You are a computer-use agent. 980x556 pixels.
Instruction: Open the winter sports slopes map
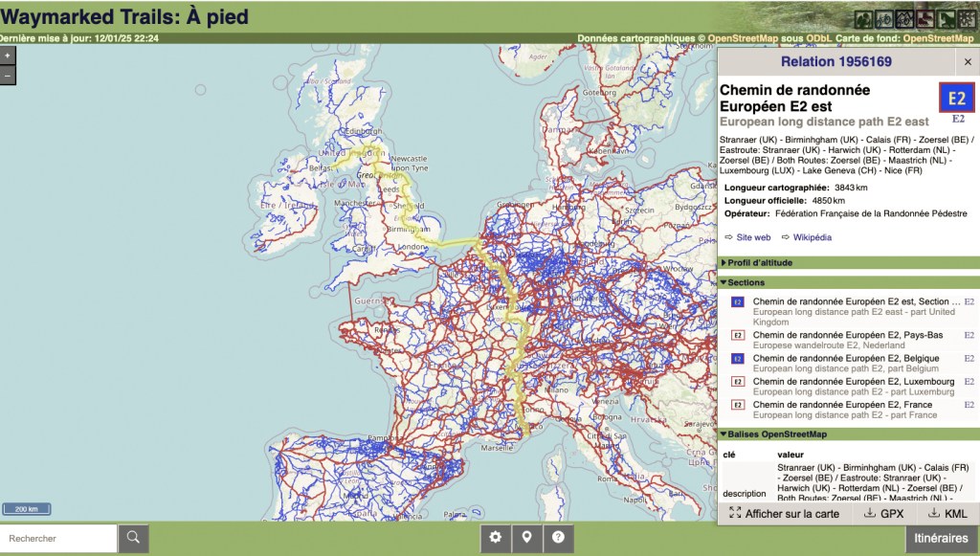click(967, 19)
